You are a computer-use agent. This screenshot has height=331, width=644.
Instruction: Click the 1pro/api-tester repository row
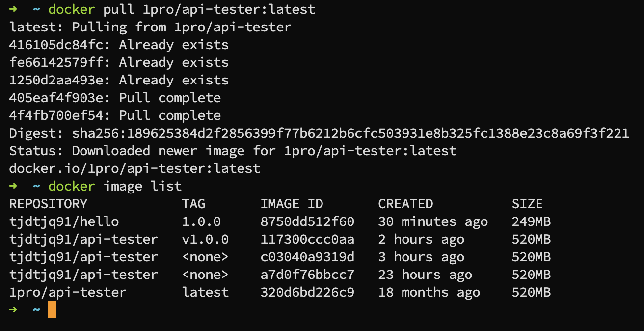280,292
